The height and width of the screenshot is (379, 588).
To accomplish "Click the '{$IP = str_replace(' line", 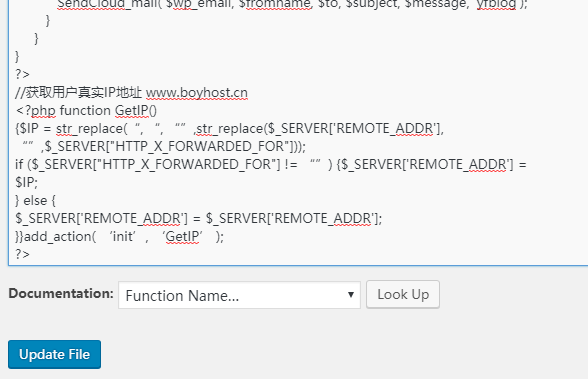I will [x=230, y=129].
